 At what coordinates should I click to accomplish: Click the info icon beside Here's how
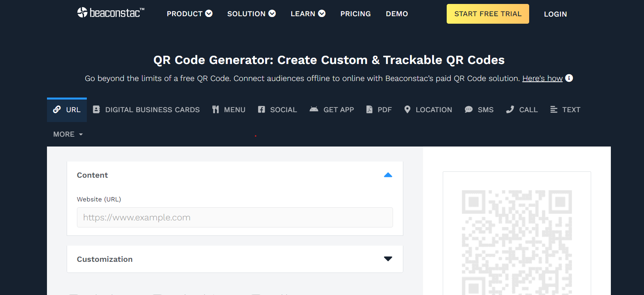[x=569, y=78]
